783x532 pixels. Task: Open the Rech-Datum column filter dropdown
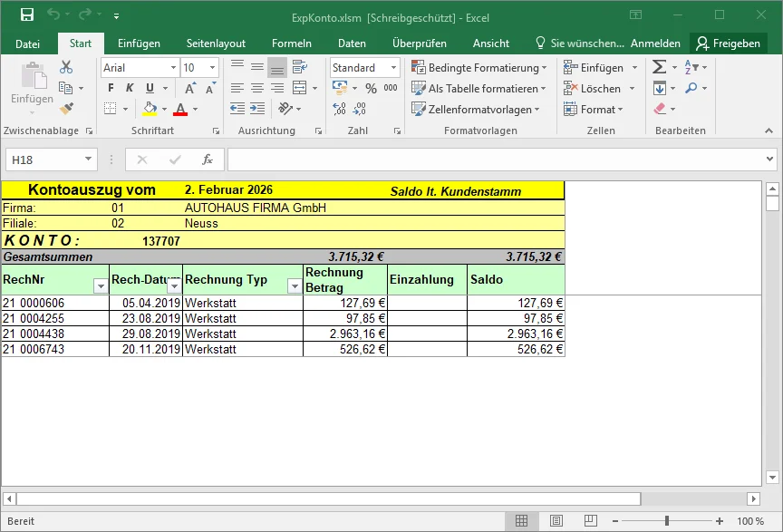(174, 286)
